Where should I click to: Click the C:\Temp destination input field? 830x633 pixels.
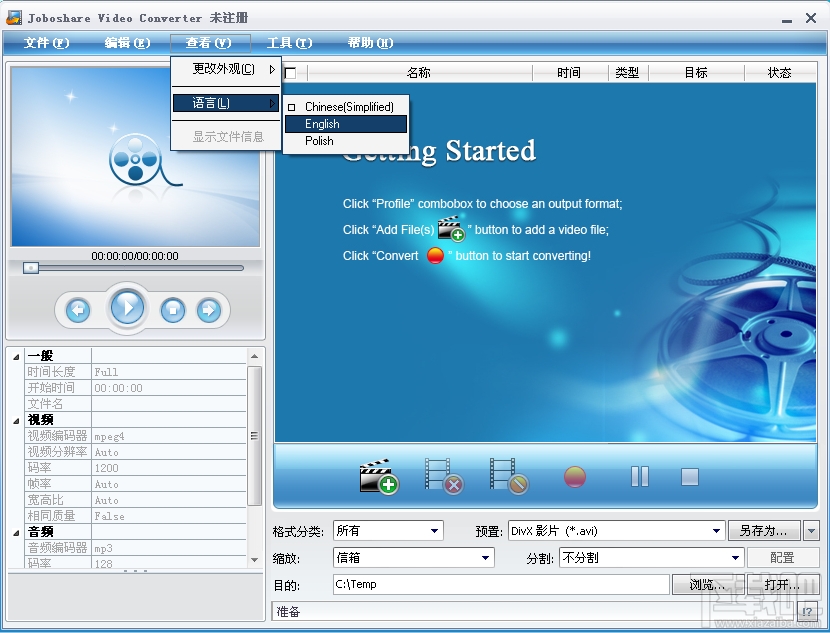[500, 584]
